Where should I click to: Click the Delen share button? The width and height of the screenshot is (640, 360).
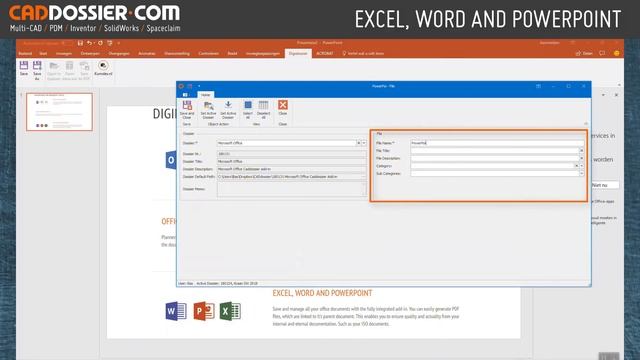tap(584, 53)
